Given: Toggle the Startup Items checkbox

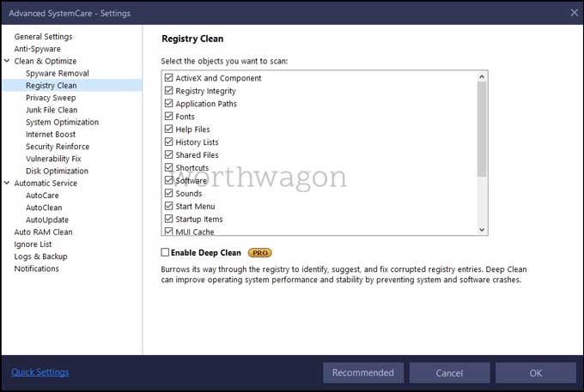Looking at the screenshot, I should pos(168,220).
